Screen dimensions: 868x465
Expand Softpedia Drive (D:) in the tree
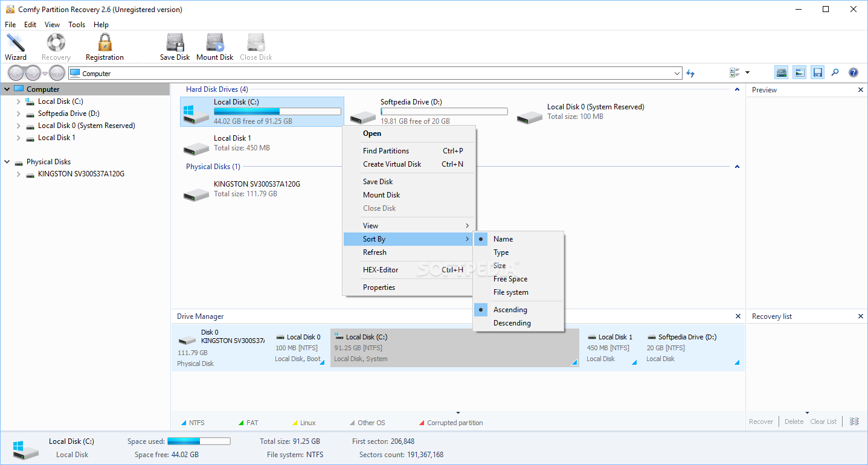pyautogui.click(x=19, y=114)
